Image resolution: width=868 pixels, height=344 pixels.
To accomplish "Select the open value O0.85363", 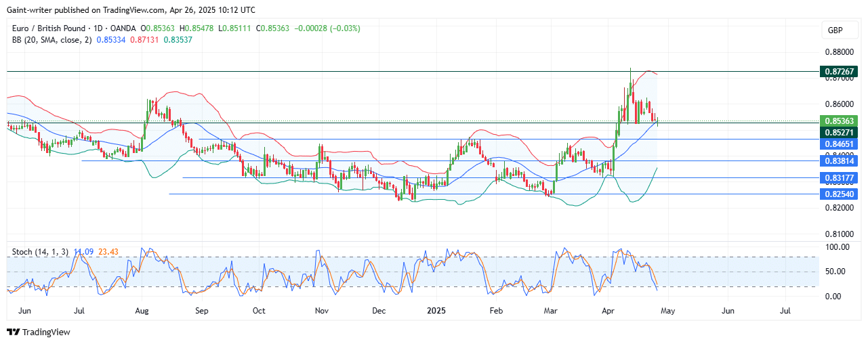I will (x=158, y=28).
